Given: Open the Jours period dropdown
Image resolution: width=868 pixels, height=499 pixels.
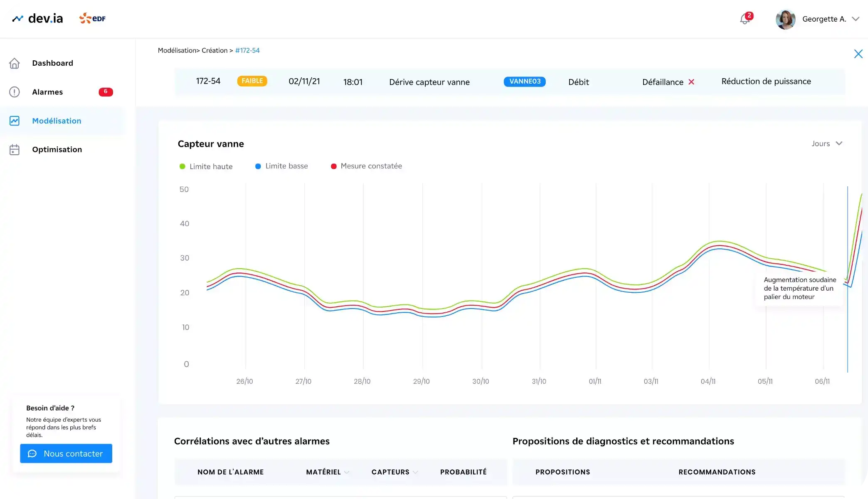Looking at the screenshot, I should coord(827,143).
